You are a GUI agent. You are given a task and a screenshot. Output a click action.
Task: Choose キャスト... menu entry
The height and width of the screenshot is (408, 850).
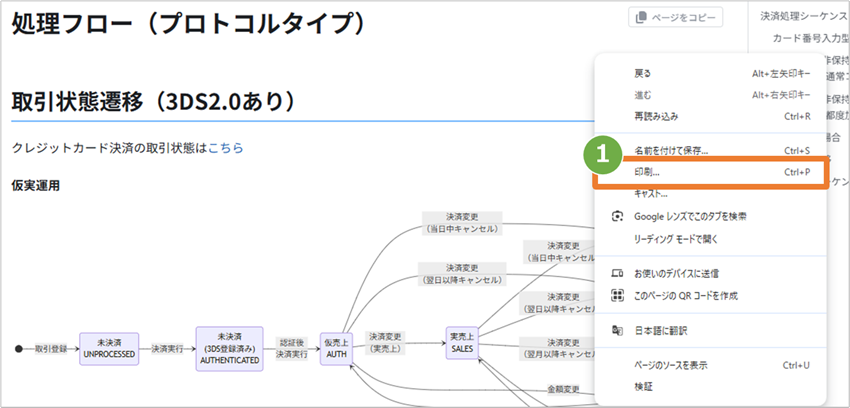[710, 193]
